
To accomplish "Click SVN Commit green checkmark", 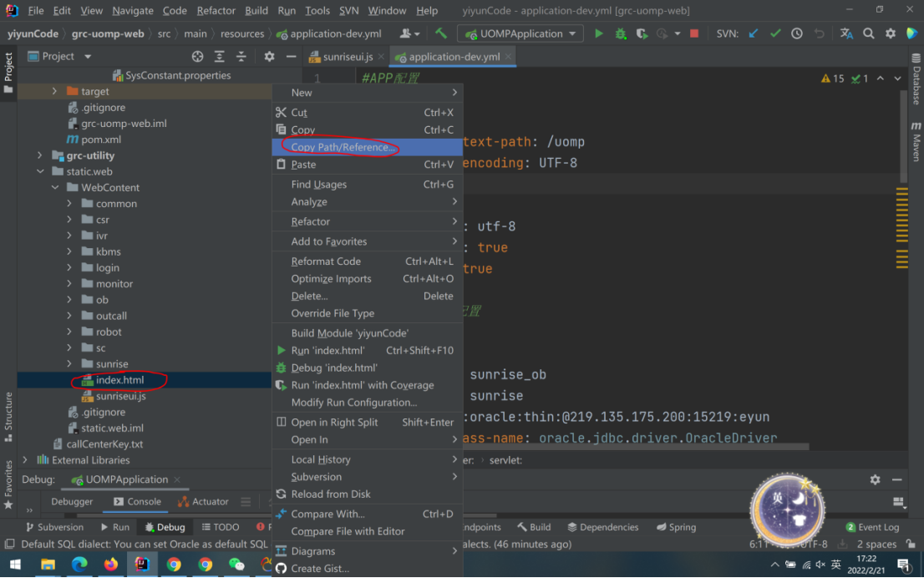I will (x=775, y=33).
